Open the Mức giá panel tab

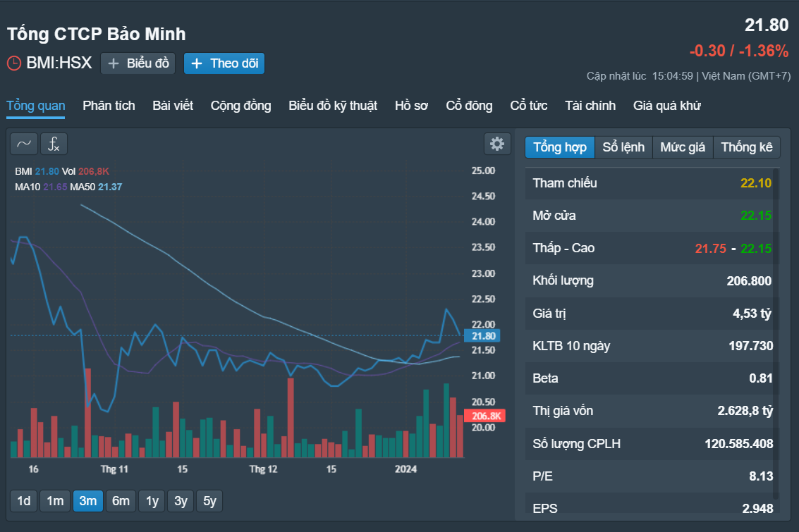click(x=683, y=147)
